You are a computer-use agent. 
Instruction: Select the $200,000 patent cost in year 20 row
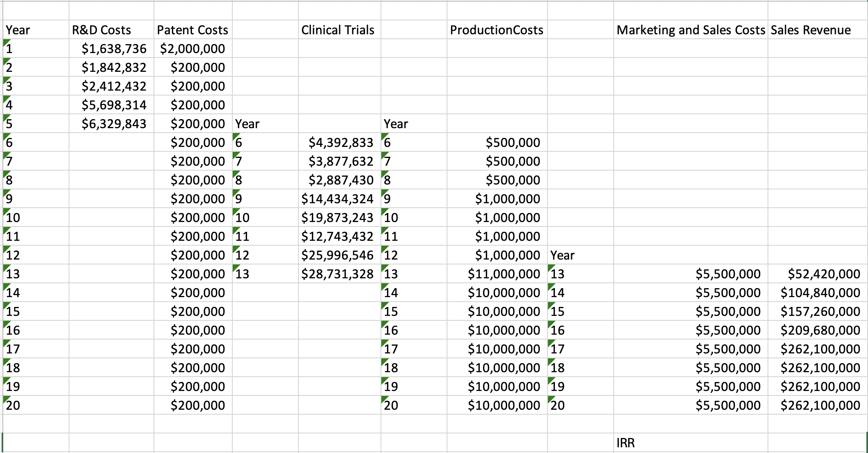193,405
